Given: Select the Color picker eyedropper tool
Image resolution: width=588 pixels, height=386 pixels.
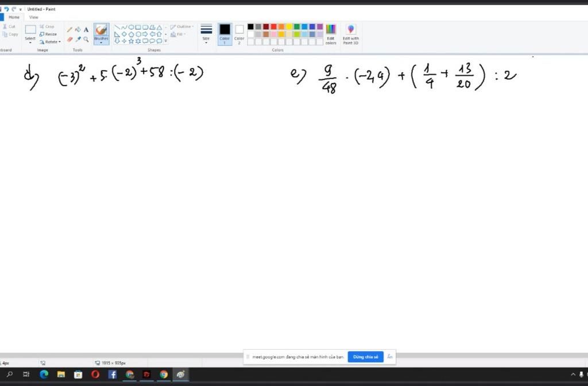Looking at the screenshot, I should tap(78, 39).
